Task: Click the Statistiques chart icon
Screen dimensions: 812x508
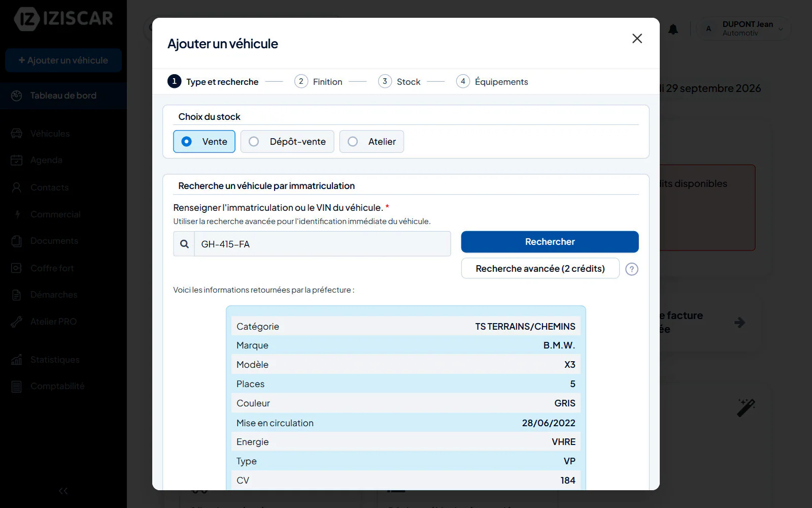Action: (17, 360)
